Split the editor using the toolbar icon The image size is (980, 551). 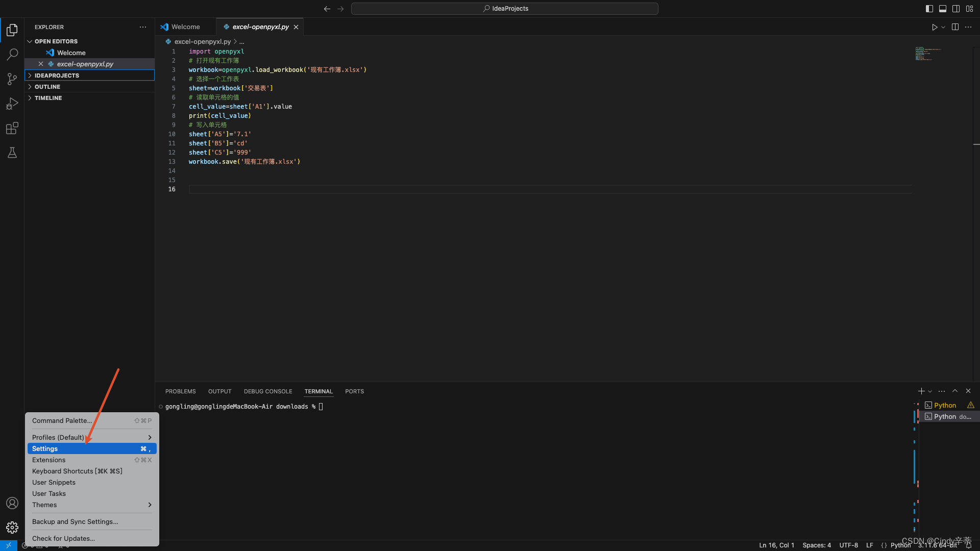click(955, 27)
